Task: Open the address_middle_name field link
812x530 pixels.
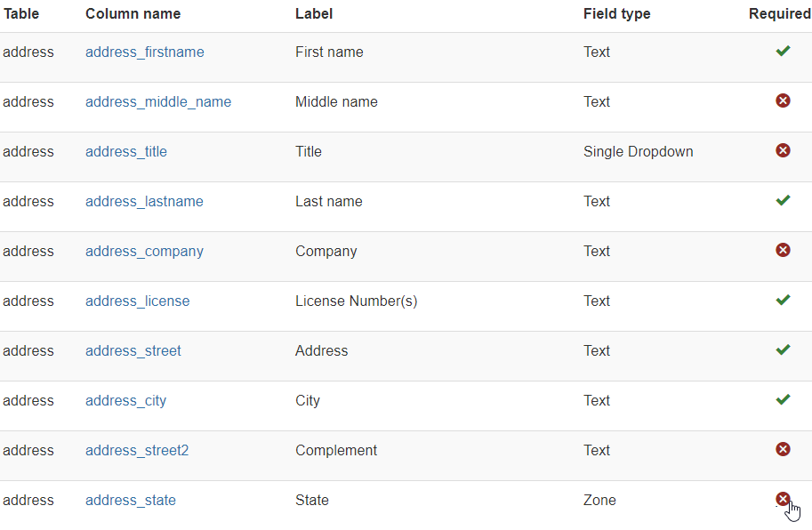Action: point(158,102)
